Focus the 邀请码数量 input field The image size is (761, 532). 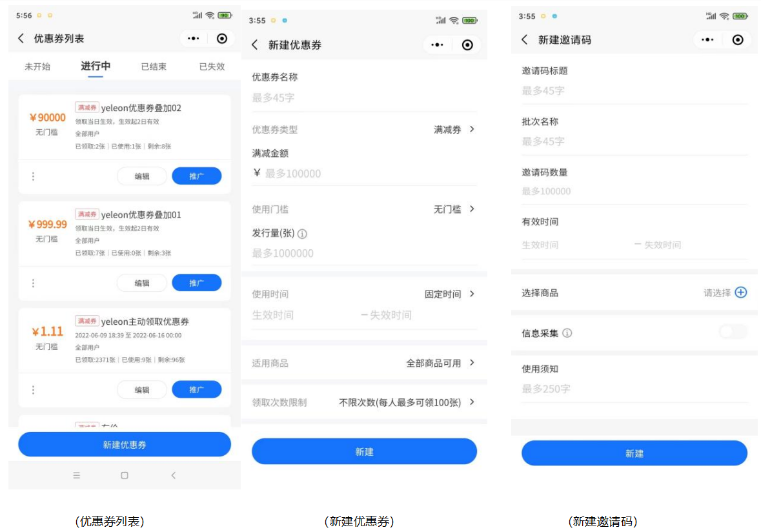[634, 191]
